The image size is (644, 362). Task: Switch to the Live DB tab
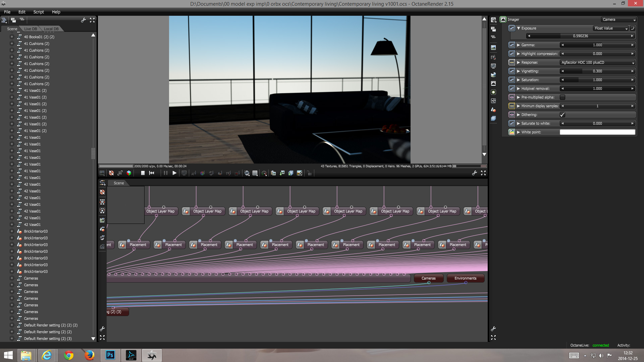click(x=31, y=29)
